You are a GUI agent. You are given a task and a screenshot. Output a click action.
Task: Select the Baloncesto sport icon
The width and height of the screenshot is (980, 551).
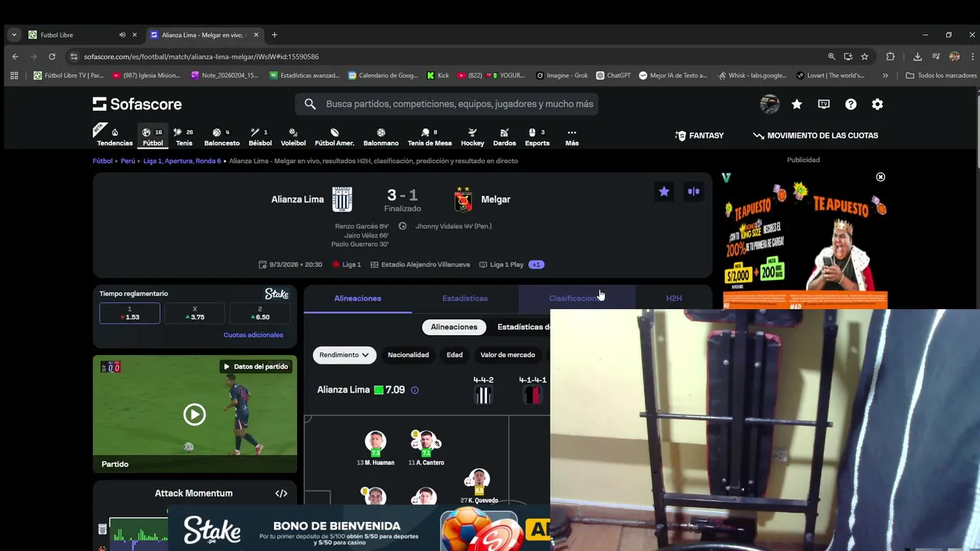tap(217, 132)
